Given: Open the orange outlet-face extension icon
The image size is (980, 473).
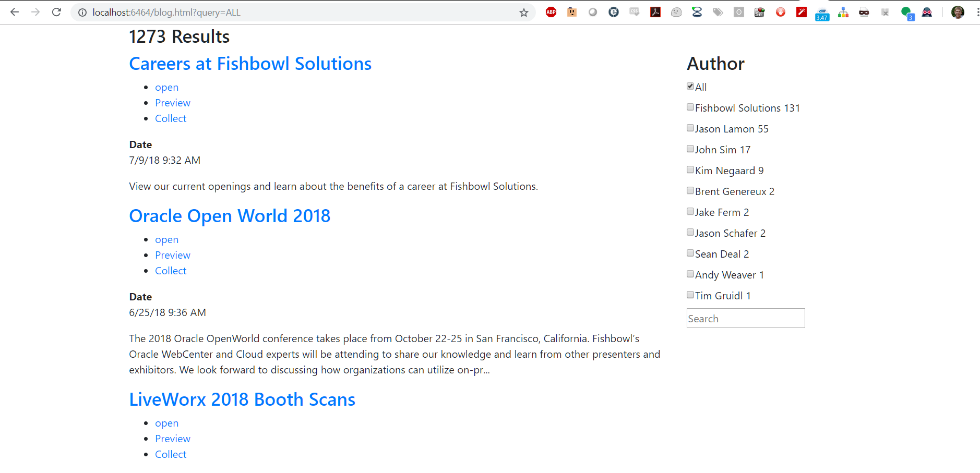Looking at the screenshot, I should pyautogui.click(x=572, y=12).
